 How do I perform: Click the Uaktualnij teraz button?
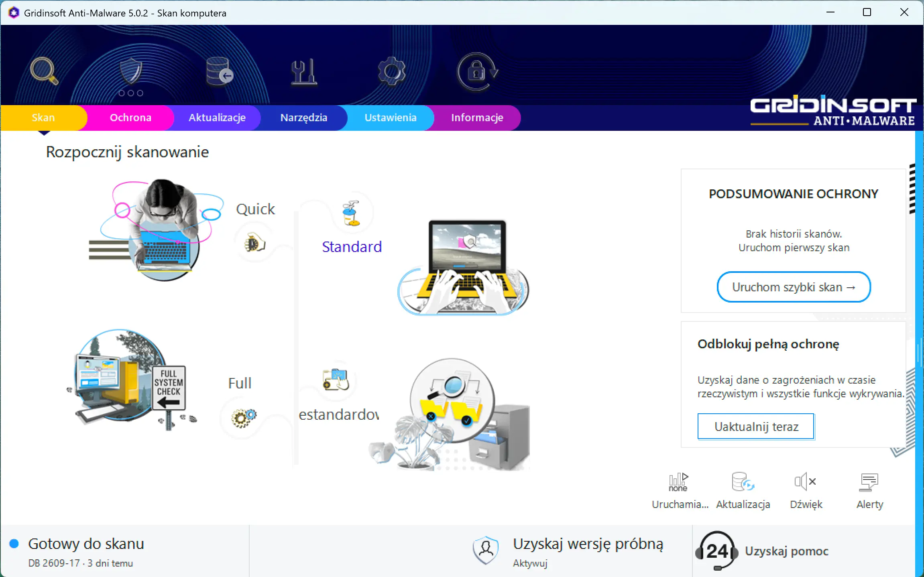point(756,427)
